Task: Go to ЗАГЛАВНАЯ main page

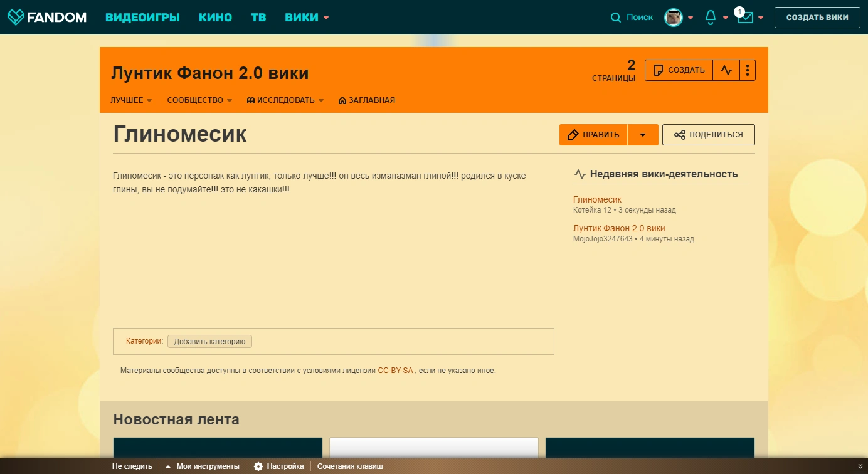Action: (366, 100)
